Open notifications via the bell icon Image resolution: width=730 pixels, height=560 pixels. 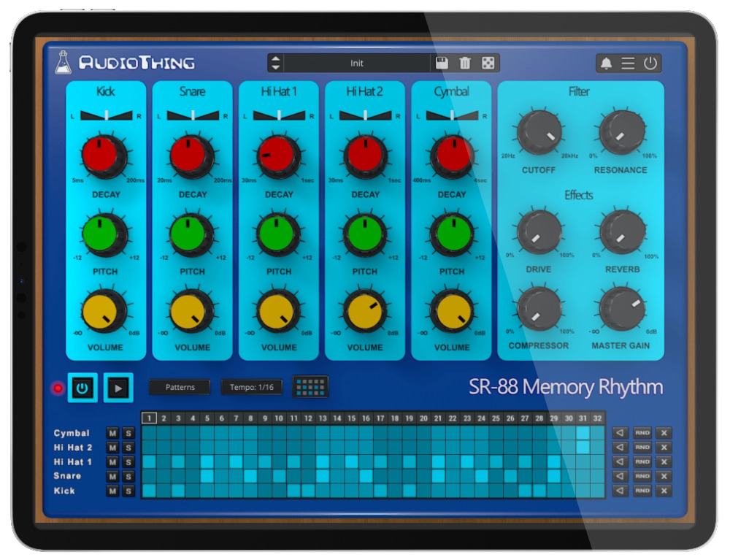tap(606, 64)
